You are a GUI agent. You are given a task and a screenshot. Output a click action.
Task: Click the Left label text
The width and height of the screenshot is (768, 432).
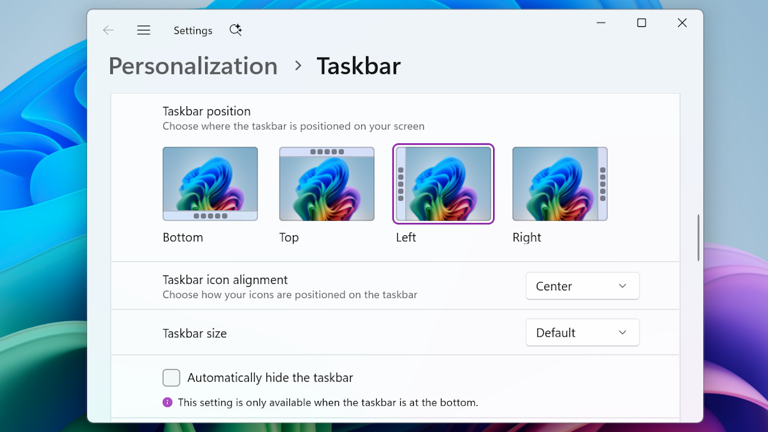tap(406, 238)
